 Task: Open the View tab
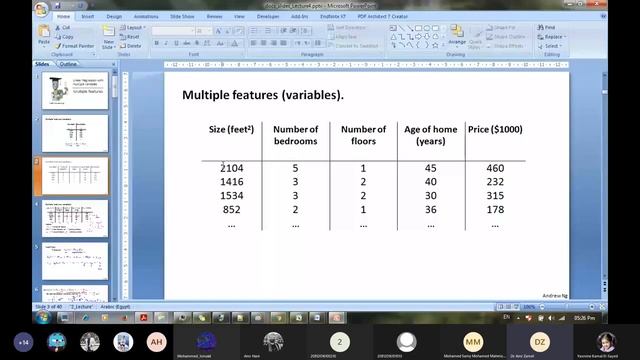tap(239, 16)
